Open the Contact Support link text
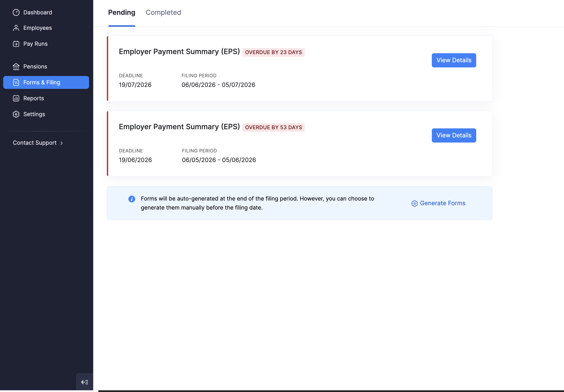 click(x=35, y=143)
